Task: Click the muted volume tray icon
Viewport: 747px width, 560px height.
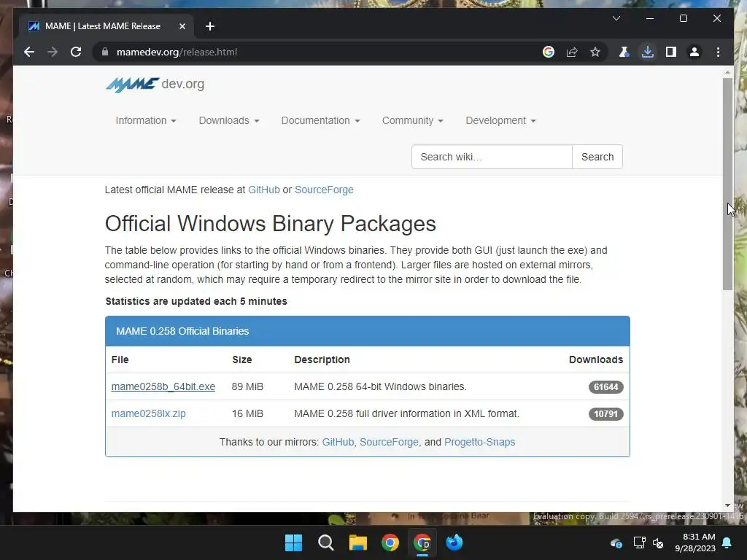Action: tap(659, 542)
